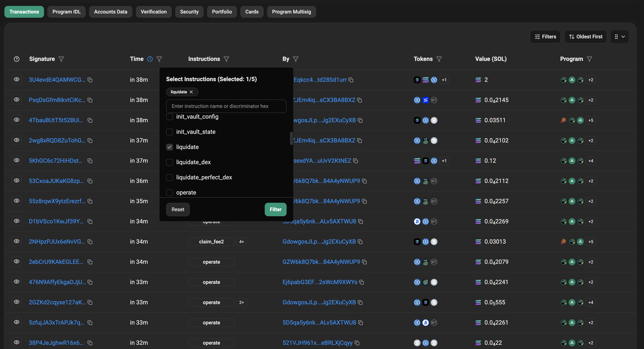Copy address 521VJH961x...eBRLXjCqyy
Viewport: 644px width, 349px height.
tap(357, 343)
